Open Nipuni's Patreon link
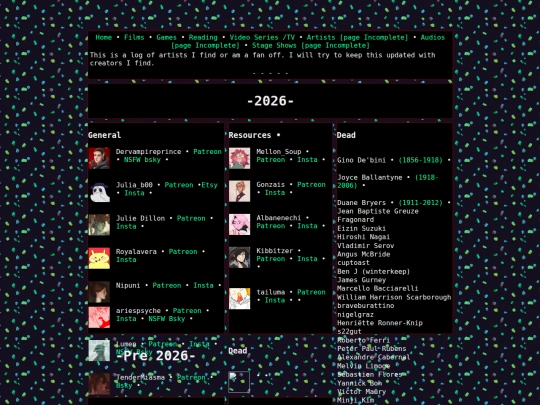This screenshot has height=405, width=540. pyautogui.click(x=167, y=285)
